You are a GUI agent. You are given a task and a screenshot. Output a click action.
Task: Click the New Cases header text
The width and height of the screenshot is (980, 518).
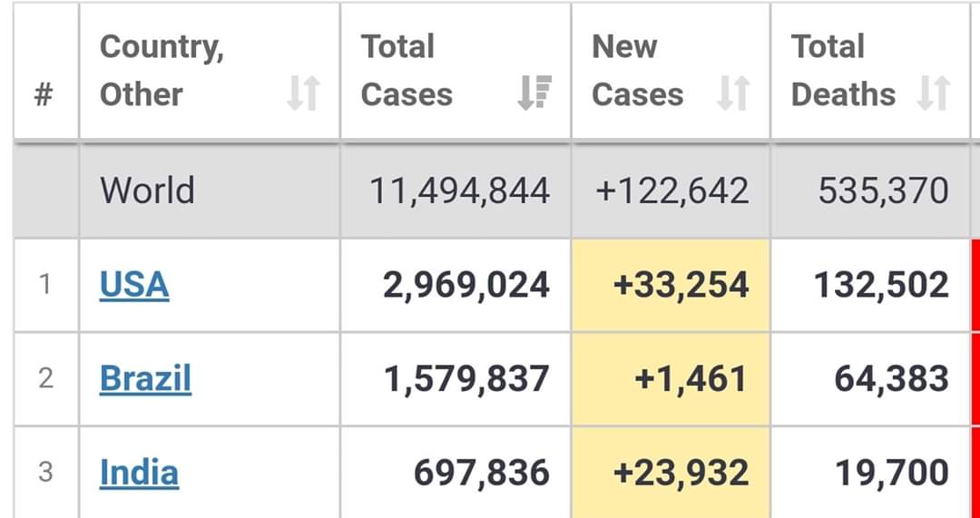click(x=638, y=70)
